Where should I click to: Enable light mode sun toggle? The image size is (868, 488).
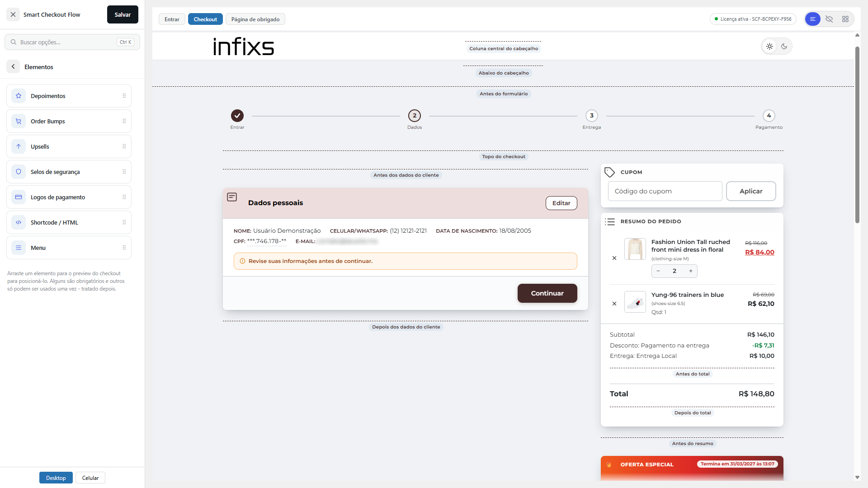tap(769, 46)
